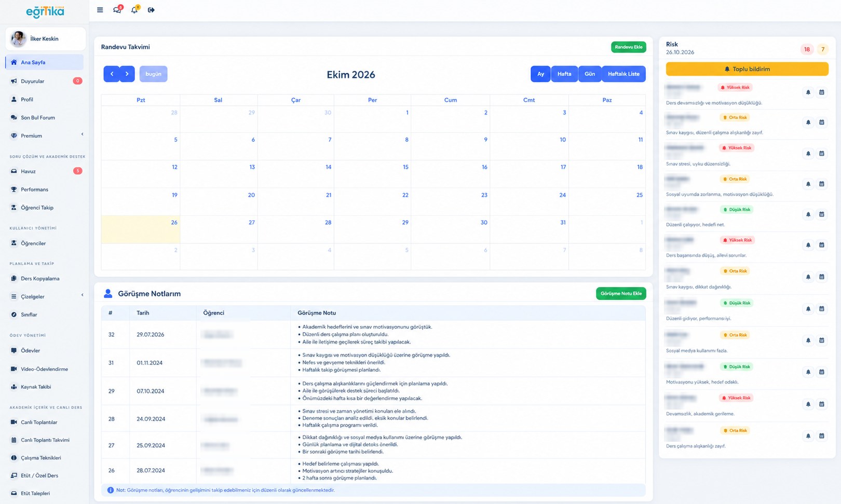Open calendar icon for 'Sınav kaygısı, dikkat dağınıklığı' row
The height and width of the screenshot is (504, 841).
tap(822, 277)
